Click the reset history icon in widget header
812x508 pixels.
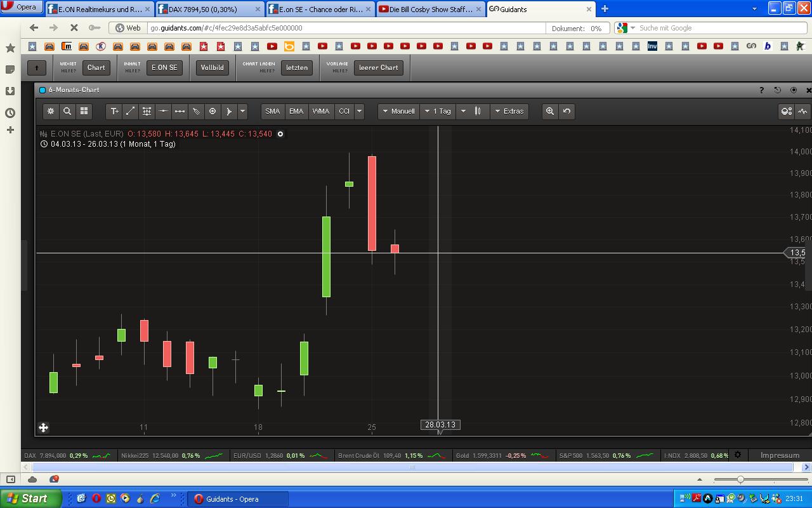click(777, 90)
